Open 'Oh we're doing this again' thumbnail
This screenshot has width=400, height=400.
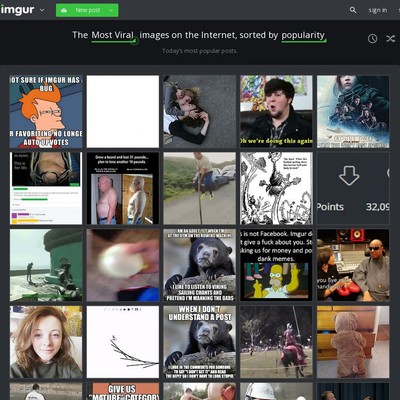[276, 111]
